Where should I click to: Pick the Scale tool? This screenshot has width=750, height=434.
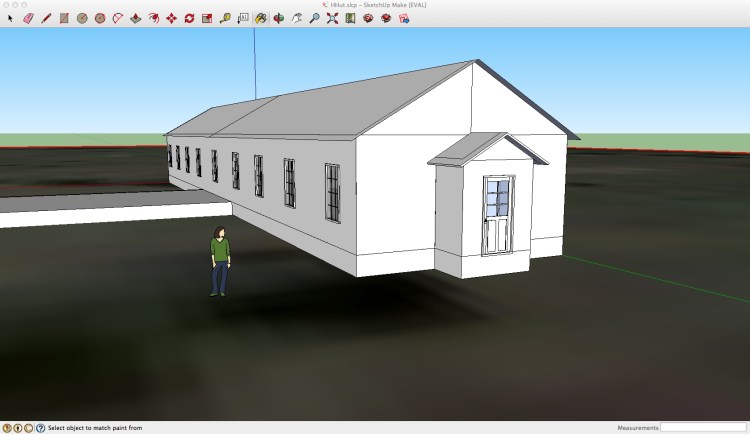pyautogui.click(x=207, y=19)
